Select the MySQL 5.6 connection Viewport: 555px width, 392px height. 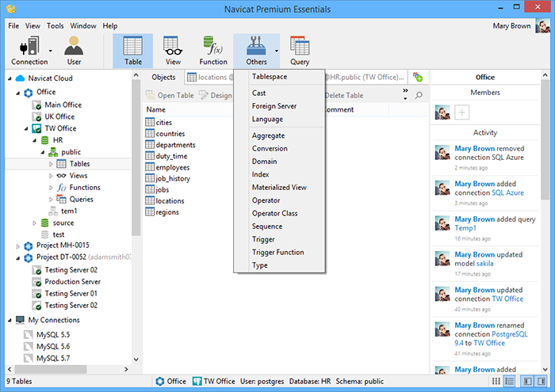[53, 346]
